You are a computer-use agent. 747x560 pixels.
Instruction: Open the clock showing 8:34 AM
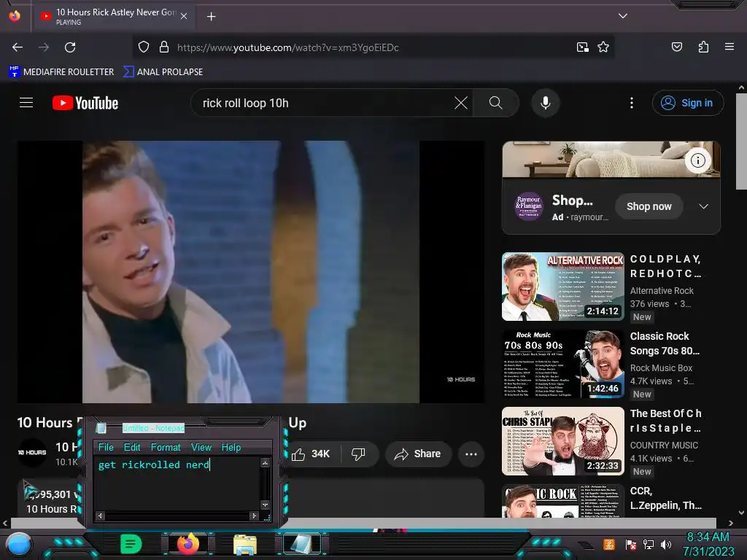point(708,544)
